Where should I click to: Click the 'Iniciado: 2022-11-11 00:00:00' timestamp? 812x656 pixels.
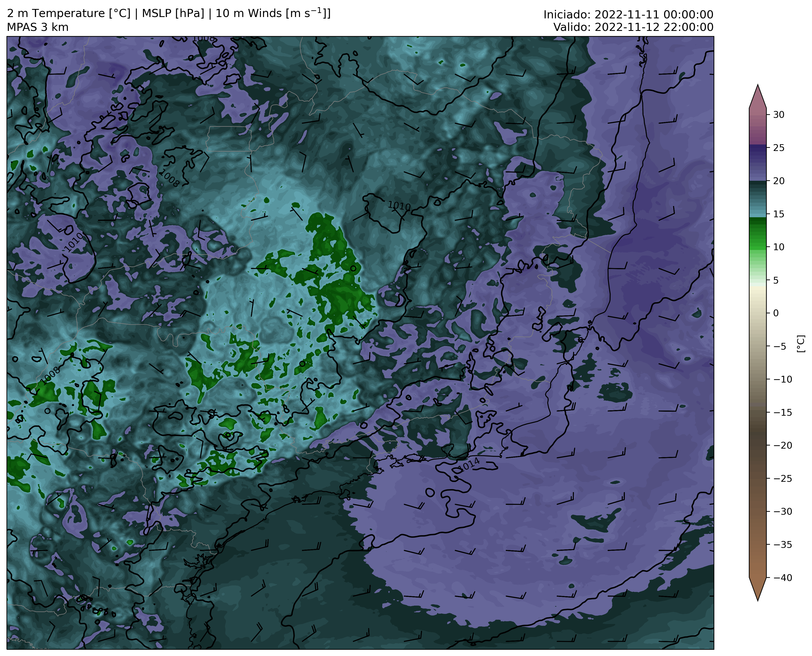[628, 15]
